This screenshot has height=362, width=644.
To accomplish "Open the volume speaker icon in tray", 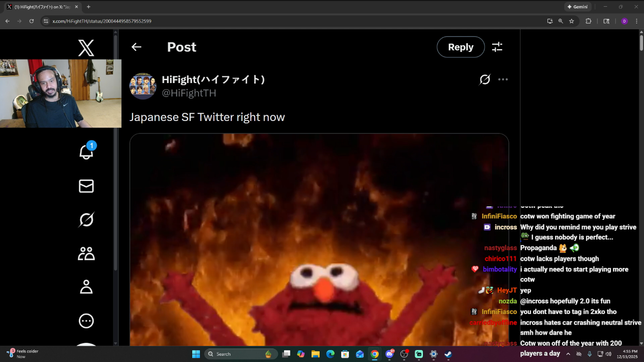I will (609, 354).
